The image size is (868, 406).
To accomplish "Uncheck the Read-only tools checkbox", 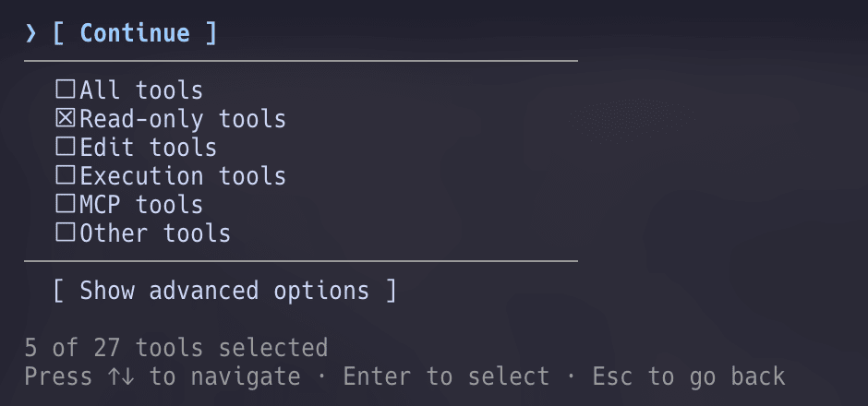I will click(66, 119).
